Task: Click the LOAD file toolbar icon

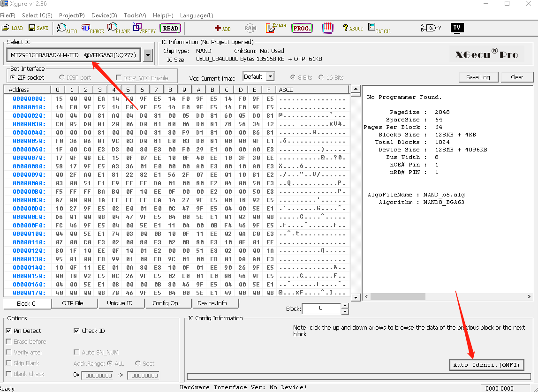Action: coord(12,28)
